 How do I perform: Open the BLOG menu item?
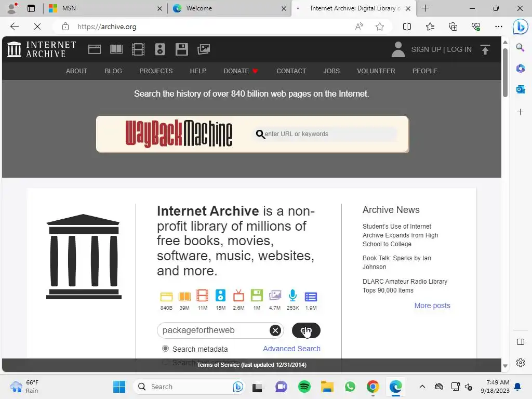pyautogui.click(x=113, y=71)
